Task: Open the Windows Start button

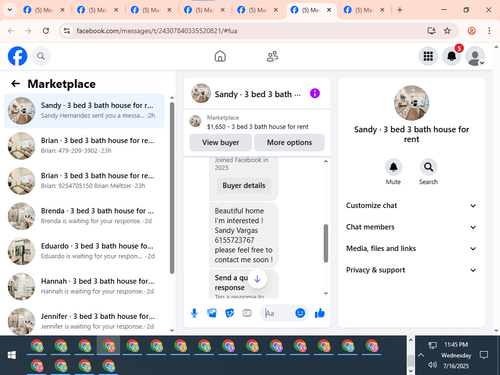Action: (x=12, y=355)
